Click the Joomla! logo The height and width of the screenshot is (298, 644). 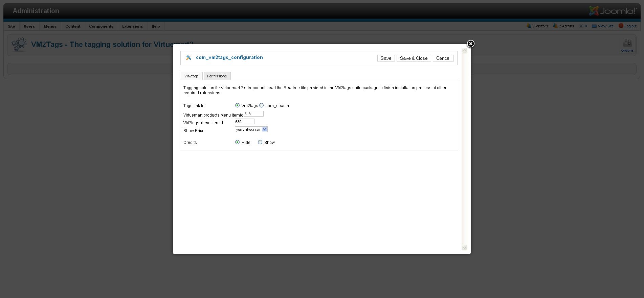pyautogui.click(x=613, y=11)
